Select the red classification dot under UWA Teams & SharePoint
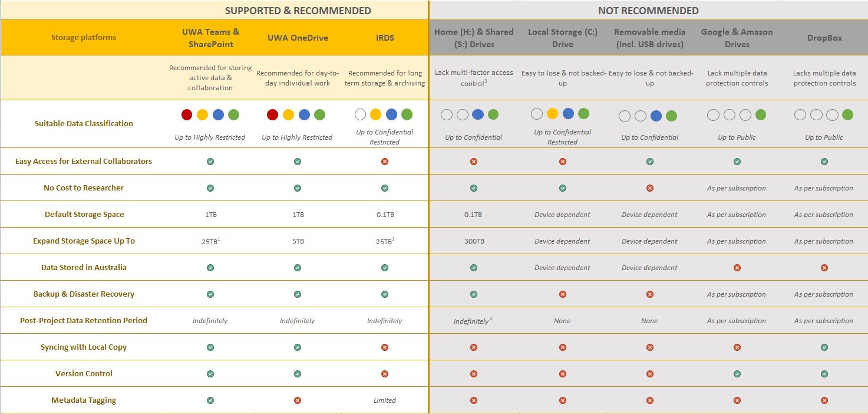This screenshot has height=414, width=868. [187, 114]
